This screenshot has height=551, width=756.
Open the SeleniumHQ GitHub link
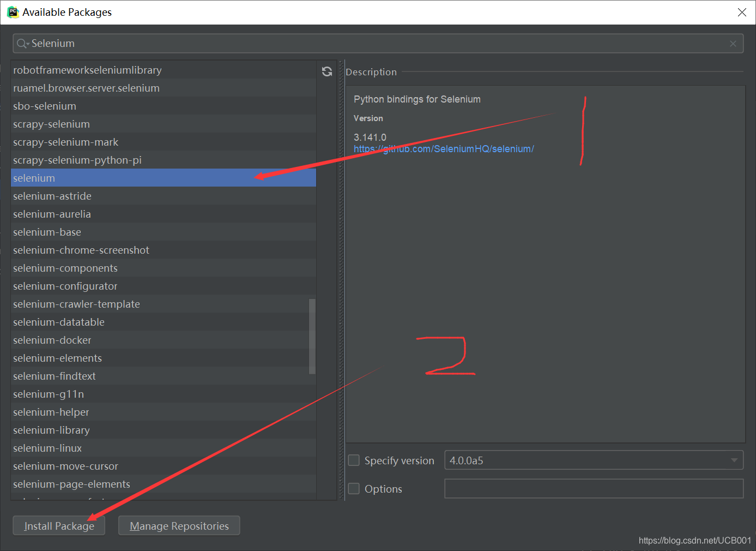point(444,149)
